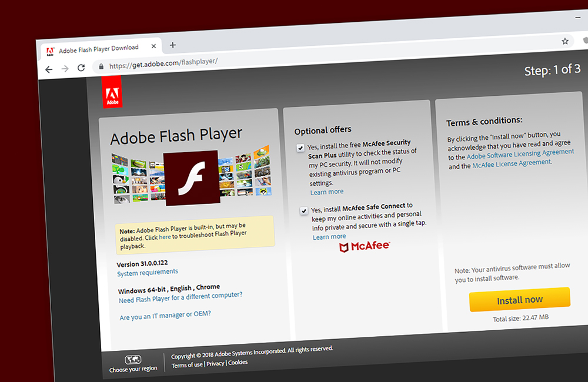Click the world map region icon

click(x=133, y=360)
